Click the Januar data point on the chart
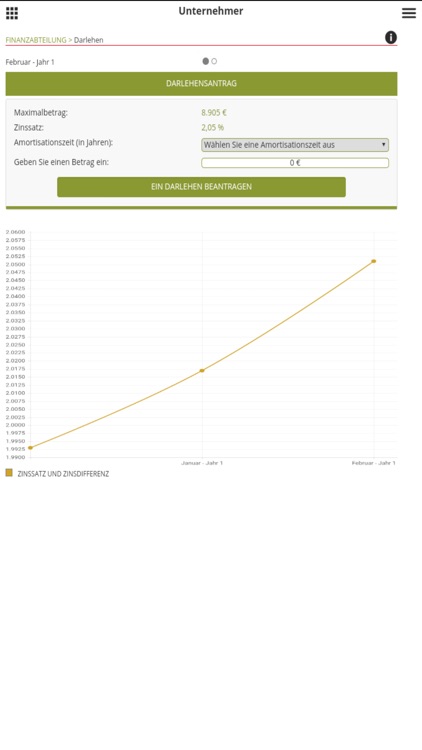Viewport: 422px width, 750px height. tap(202, 370)
